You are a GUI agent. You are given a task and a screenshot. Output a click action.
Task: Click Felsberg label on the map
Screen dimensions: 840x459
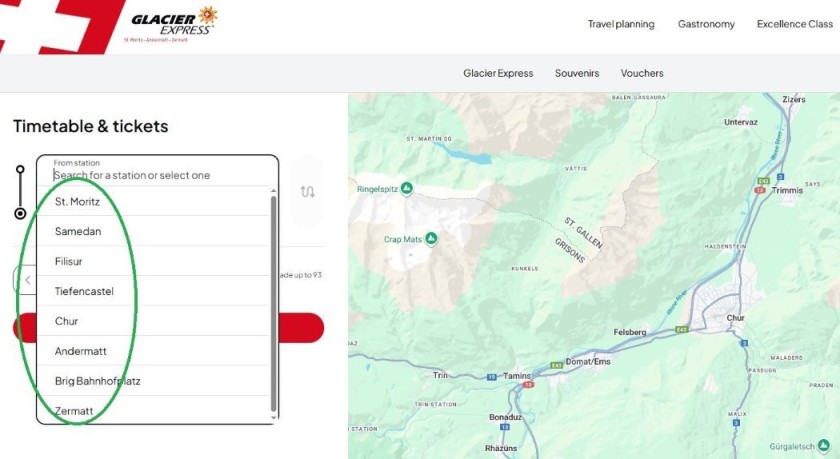(x=629, y=332)
